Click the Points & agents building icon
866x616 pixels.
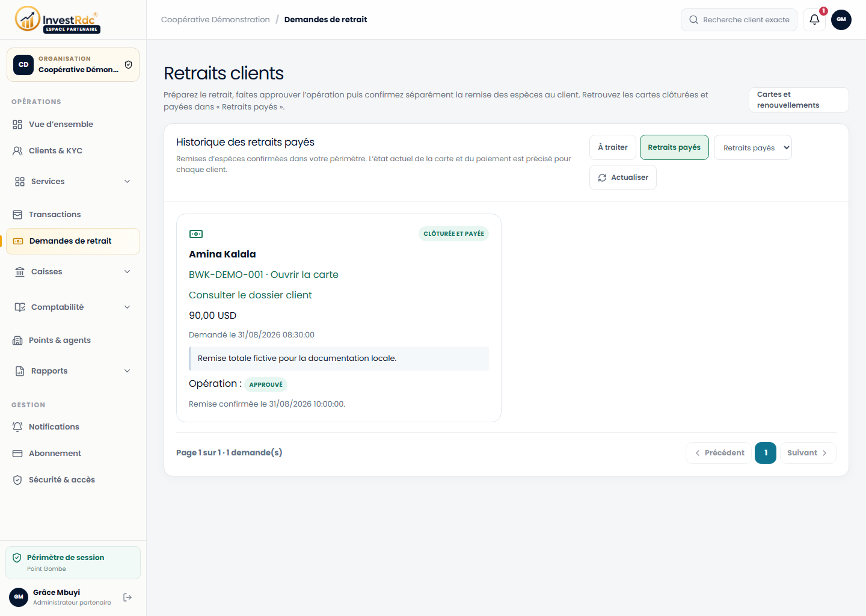(17, 340)
